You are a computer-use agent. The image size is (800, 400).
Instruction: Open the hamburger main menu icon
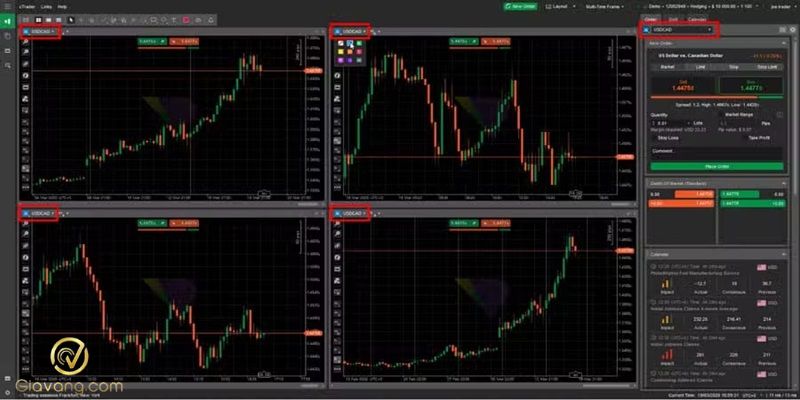point(7,7)
